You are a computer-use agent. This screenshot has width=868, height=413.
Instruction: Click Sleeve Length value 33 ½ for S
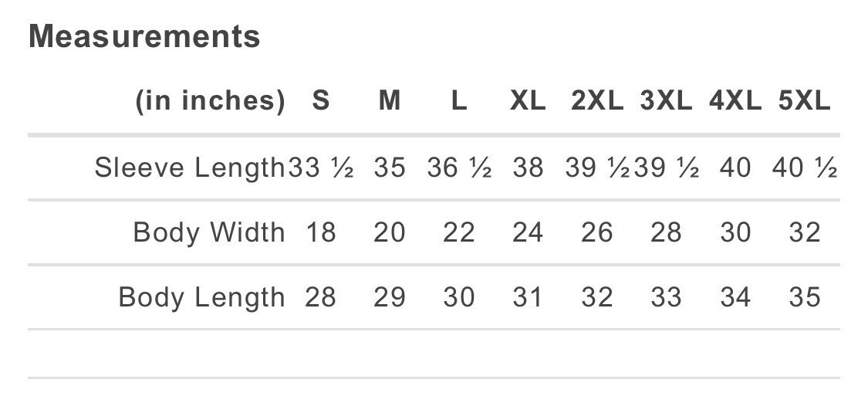[321, 168]
